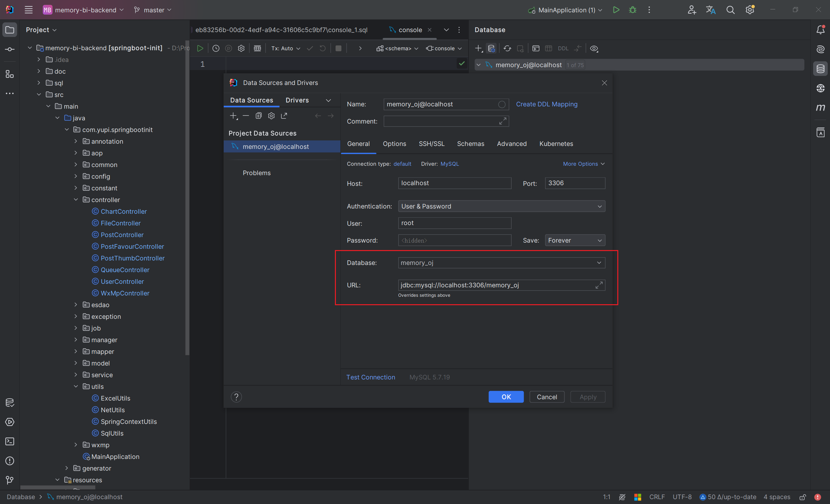
Task: Click the Run query button (green play icon)
Action: (200, 48)
